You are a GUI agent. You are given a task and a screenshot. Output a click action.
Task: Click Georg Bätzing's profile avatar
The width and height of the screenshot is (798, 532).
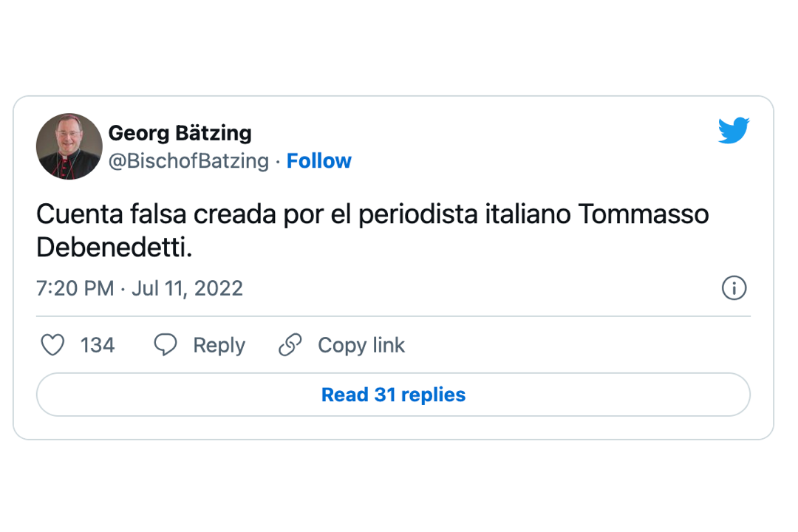(69, 146)
